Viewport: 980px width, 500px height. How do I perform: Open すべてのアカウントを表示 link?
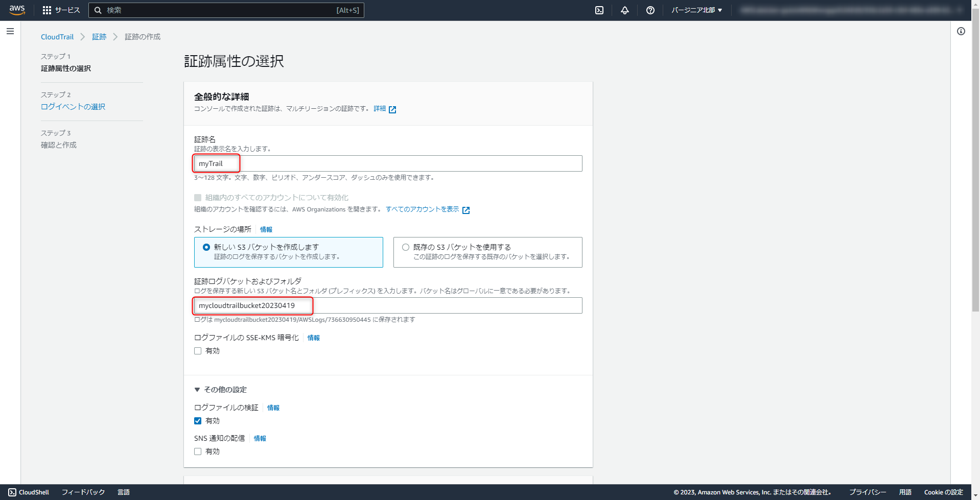423,209
